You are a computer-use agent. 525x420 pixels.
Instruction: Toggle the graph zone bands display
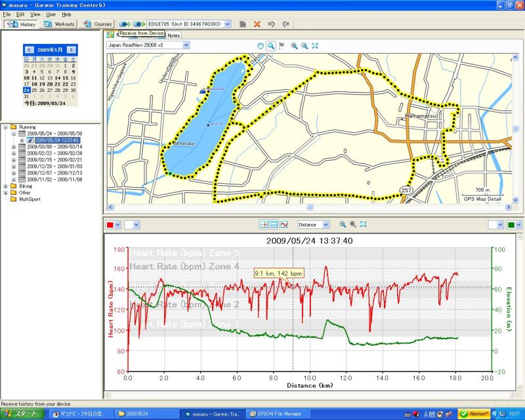click(274, 224)
